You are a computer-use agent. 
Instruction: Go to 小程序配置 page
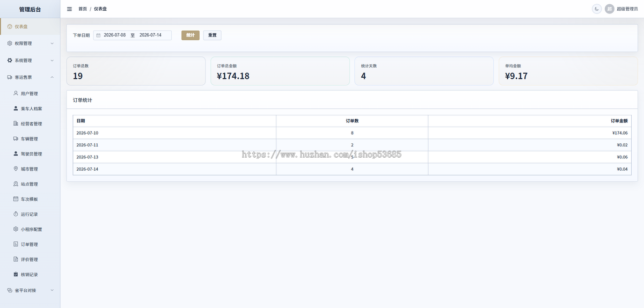pos(30,229)
